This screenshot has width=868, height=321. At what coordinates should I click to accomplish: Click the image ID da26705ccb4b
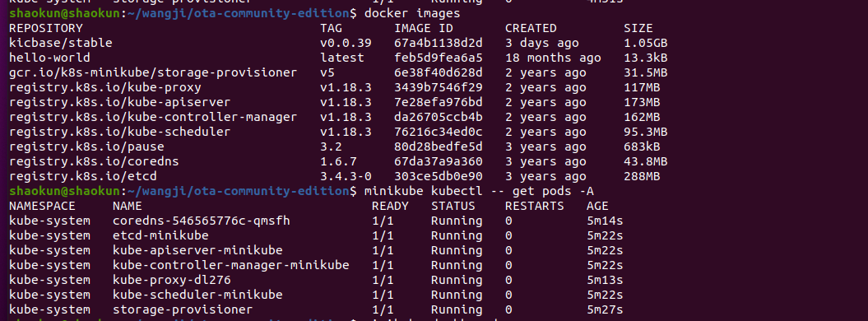pos(439,118)
